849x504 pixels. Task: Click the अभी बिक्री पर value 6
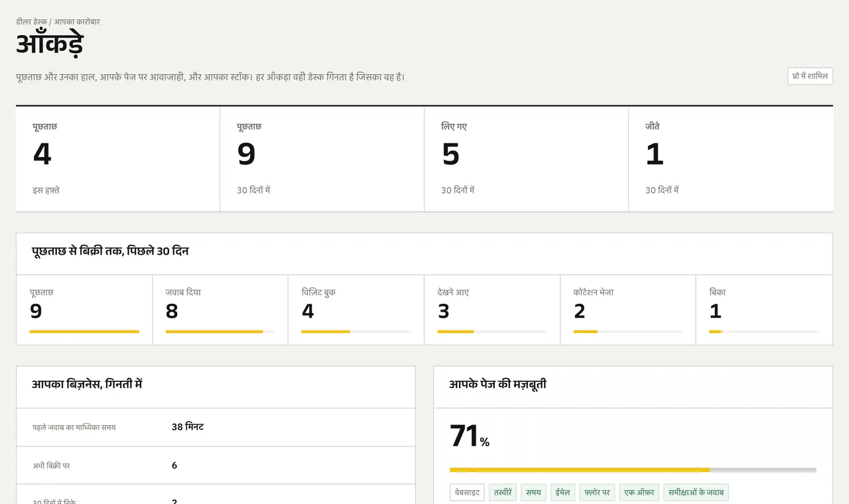(174, 466)
